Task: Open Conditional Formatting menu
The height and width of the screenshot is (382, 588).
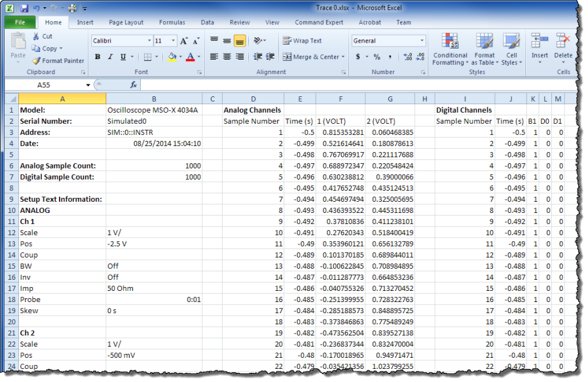Action: point(450,49)
